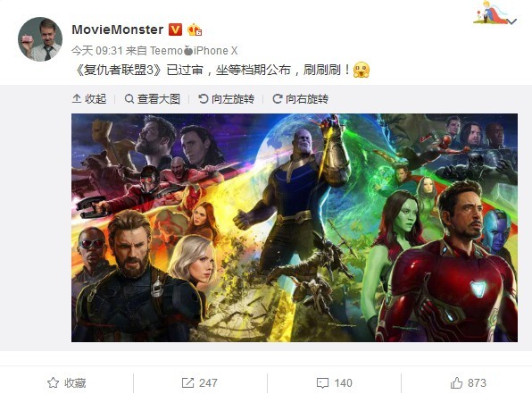
Task: Click the clockwise rotate arrow icon
Action: [x=278, y=99]
